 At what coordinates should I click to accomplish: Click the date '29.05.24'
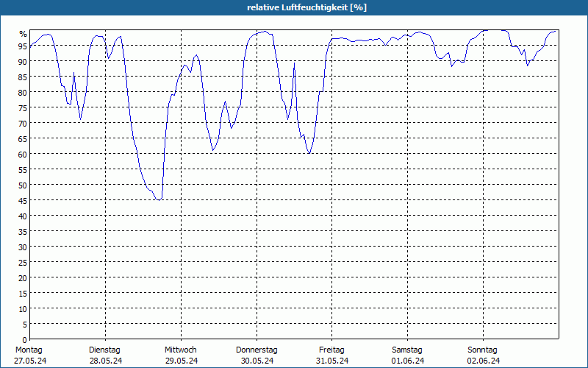coord(182,361)
